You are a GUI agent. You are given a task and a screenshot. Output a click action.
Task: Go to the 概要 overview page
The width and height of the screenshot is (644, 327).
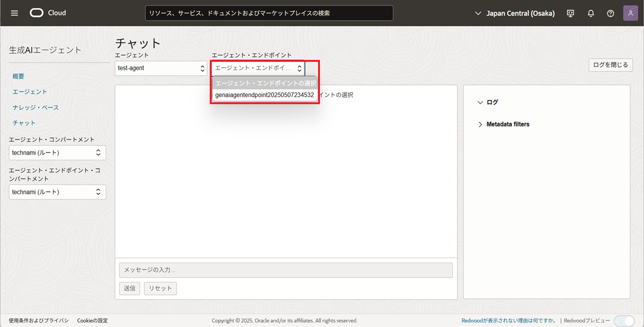18,76
